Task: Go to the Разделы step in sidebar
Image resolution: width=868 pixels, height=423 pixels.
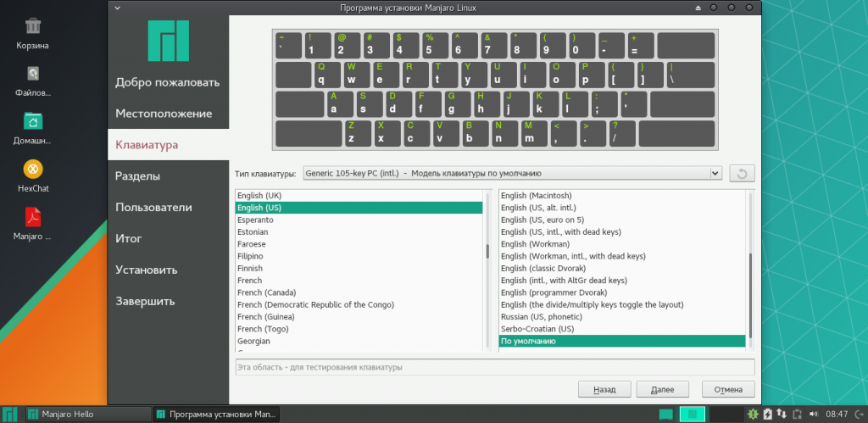Action: tap(138, 176)
